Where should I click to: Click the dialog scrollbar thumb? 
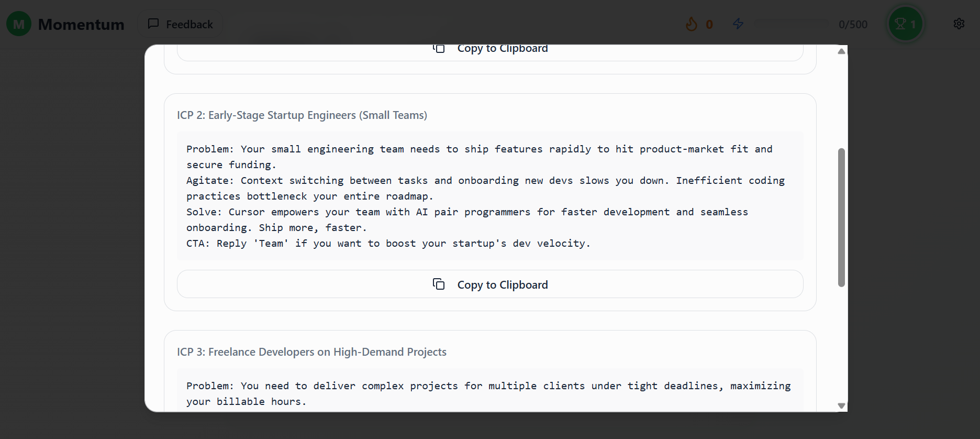(841, 217)
